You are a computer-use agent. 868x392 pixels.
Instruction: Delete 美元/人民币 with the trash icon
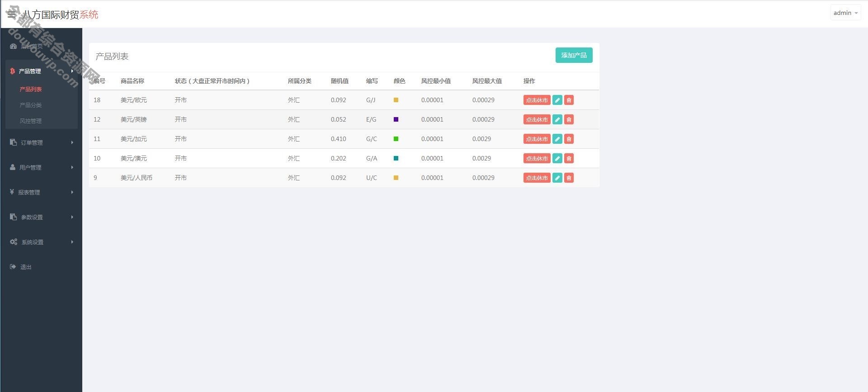coord(569,178)
